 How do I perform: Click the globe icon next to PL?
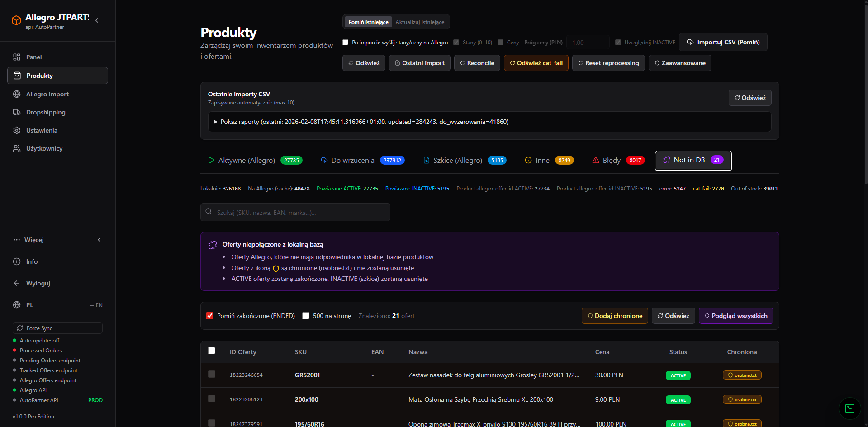17,305
